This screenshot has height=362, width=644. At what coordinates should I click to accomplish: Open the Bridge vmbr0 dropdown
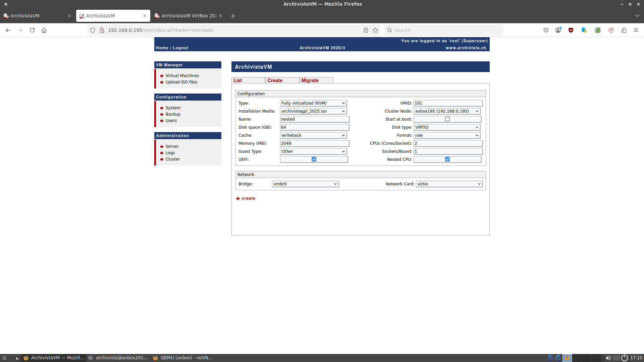(x=305, y=184)
